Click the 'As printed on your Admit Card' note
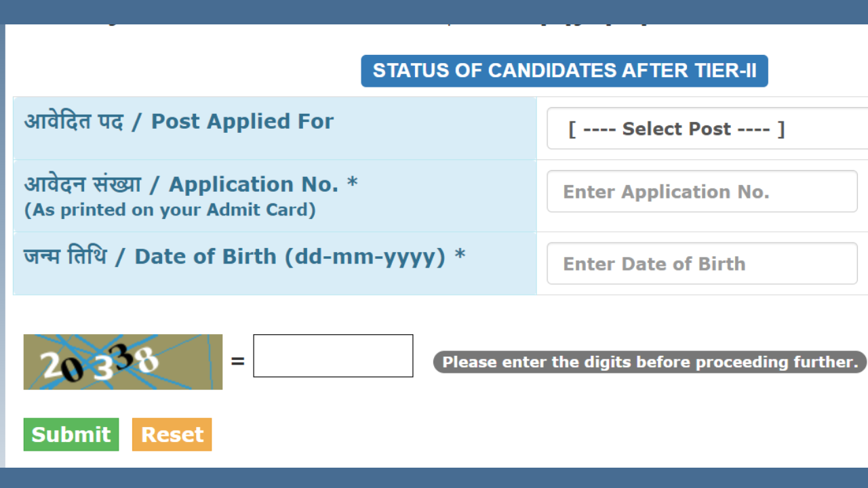This screenshot has height=488, width=868. tap(170, 210)
